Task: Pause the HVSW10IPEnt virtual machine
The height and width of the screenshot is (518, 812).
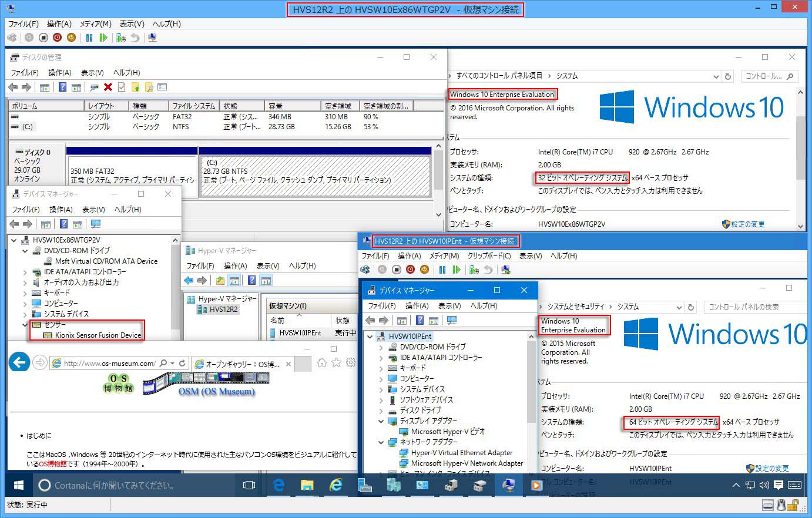Action: 442,270
